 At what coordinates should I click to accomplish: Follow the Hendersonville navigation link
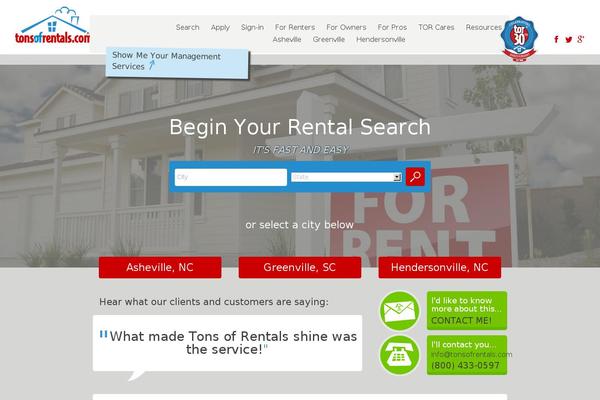(381, 39)
